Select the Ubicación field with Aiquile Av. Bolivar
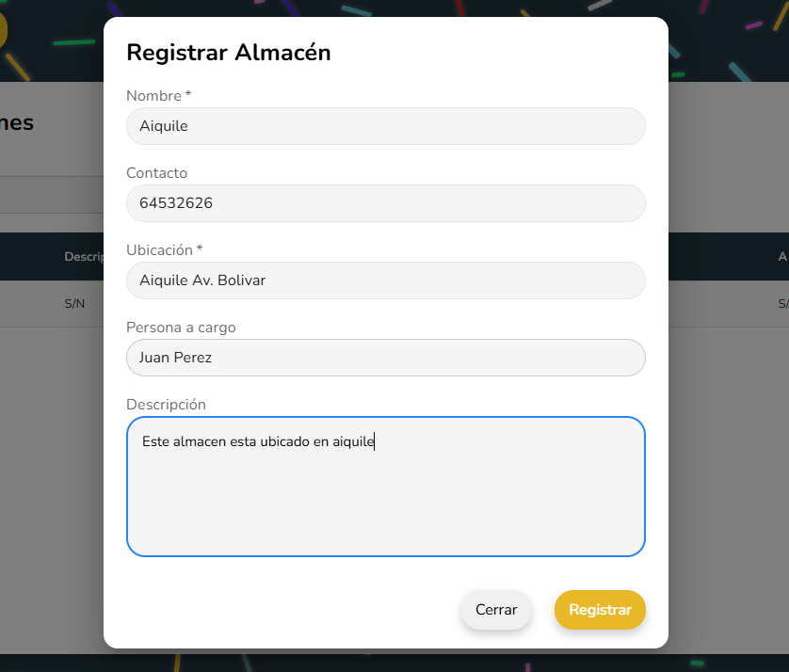This screenshot has width=789, height=672. (385, 280)
